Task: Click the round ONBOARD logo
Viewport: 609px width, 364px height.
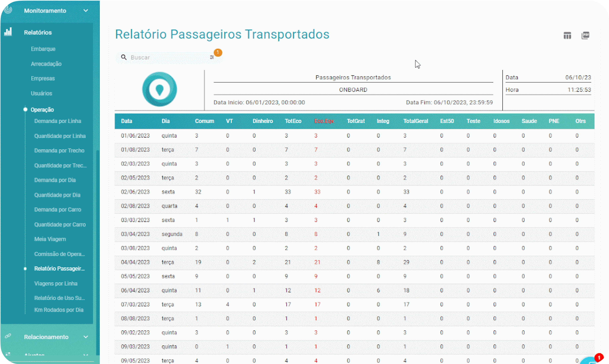Action: coord(159,89)
